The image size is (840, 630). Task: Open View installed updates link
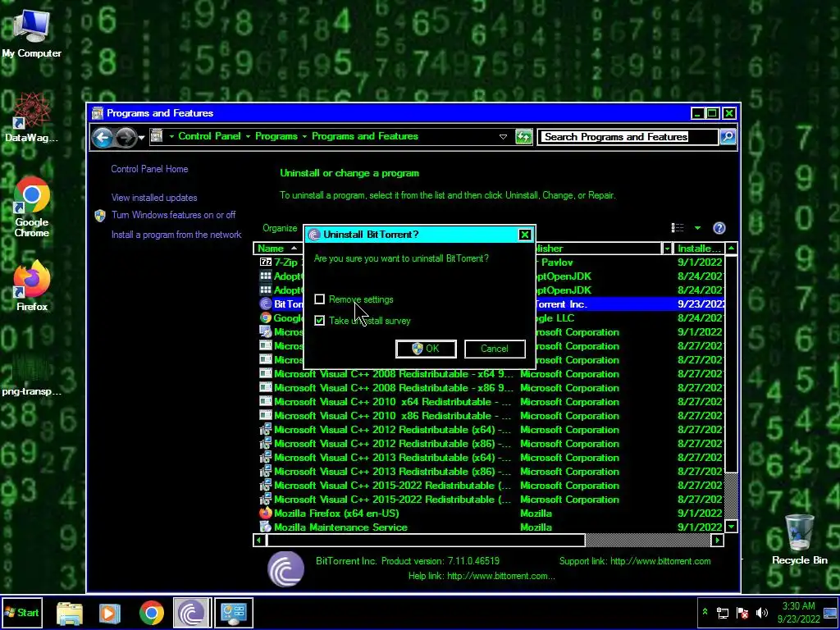(154, 198)
